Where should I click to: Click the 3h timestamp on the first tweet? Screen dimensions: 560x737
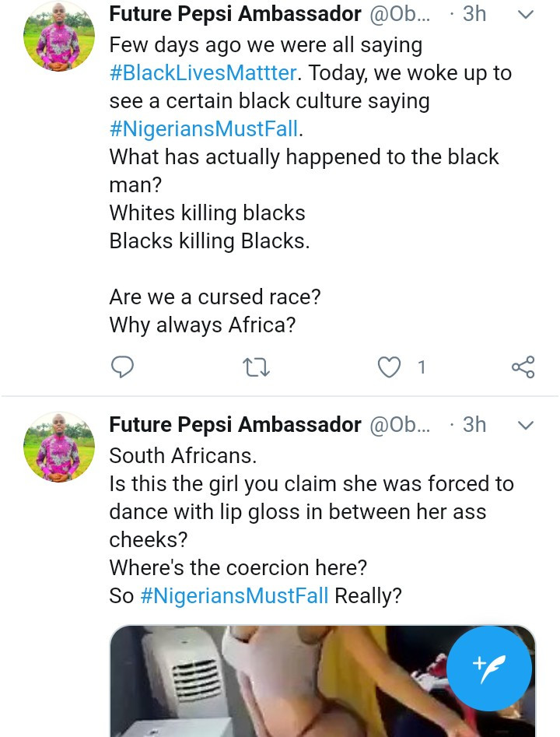pos(474,14)
